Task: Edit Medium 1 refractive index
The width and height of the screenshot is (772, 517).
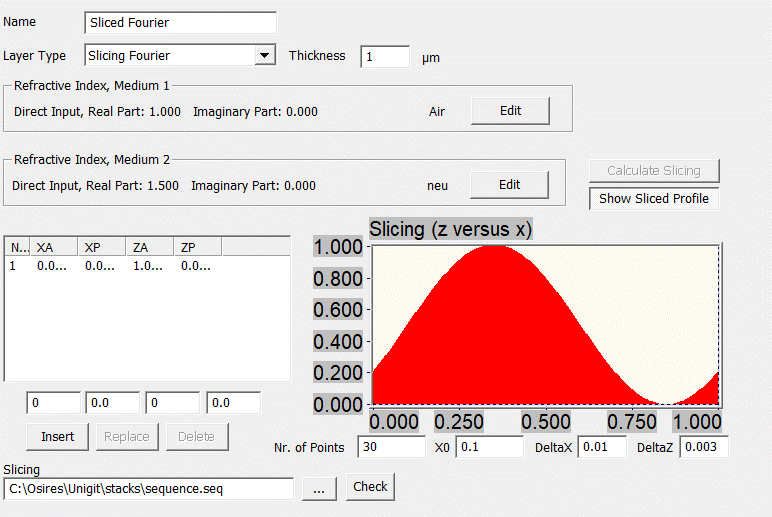Action: point(510,111)
